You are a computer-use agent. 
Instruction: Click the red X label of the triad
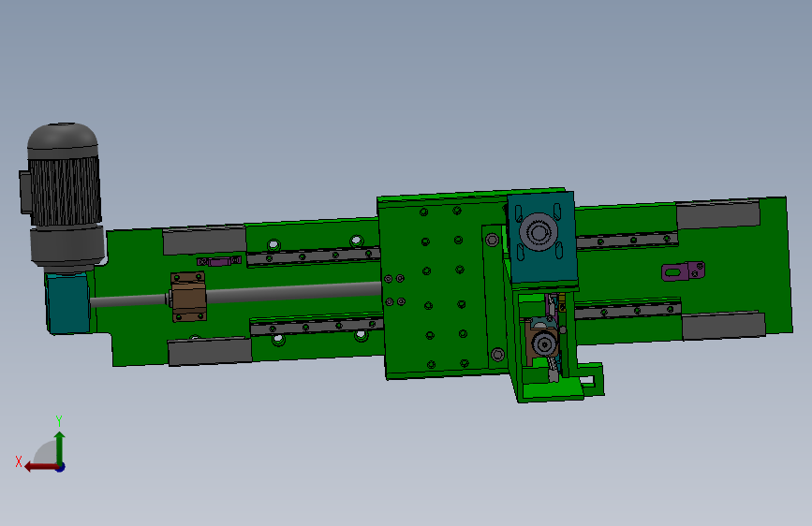tap(19, 461)
